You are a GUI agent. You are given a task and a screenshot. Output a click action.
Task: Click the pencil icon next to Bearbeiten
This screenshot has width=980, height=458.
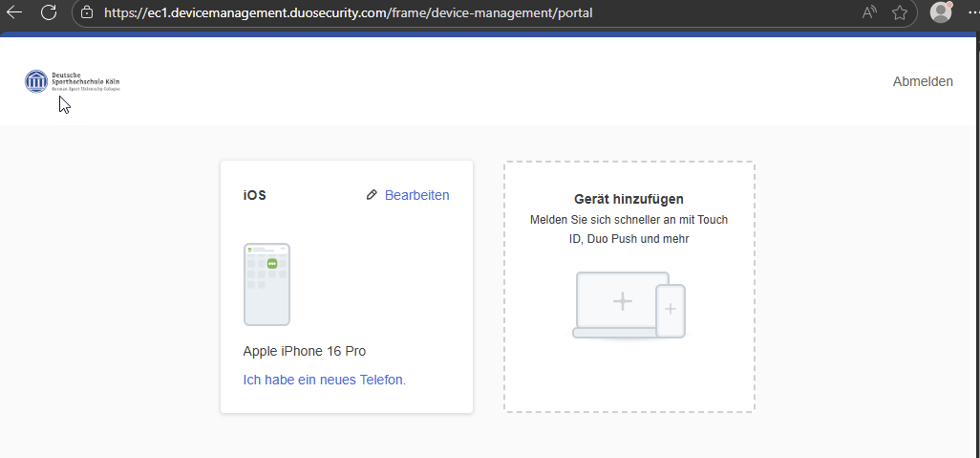tap(372, 195)
